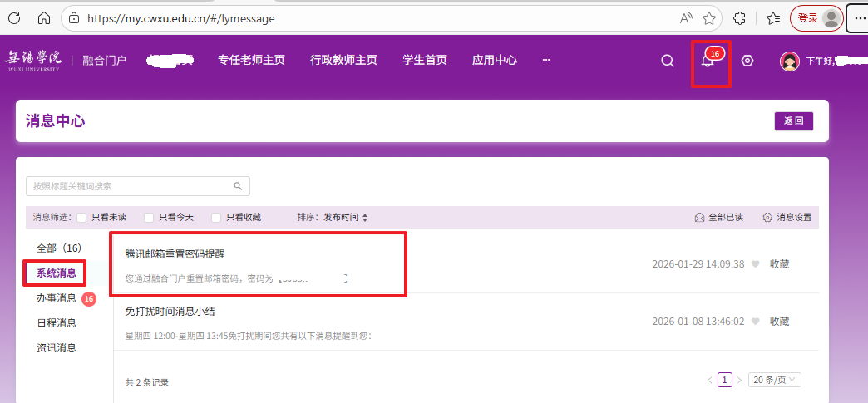
Task: Click the search magnifier in purple header
Action: tap(667, 61)
